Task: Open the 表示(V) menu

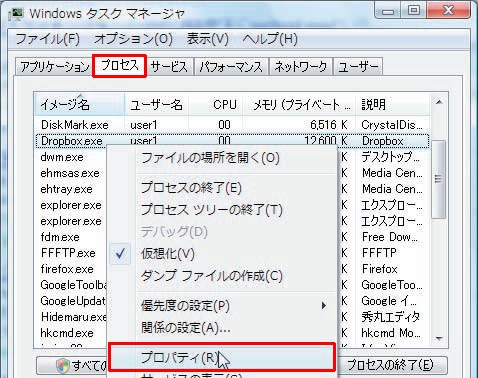Action: [207, 39]
